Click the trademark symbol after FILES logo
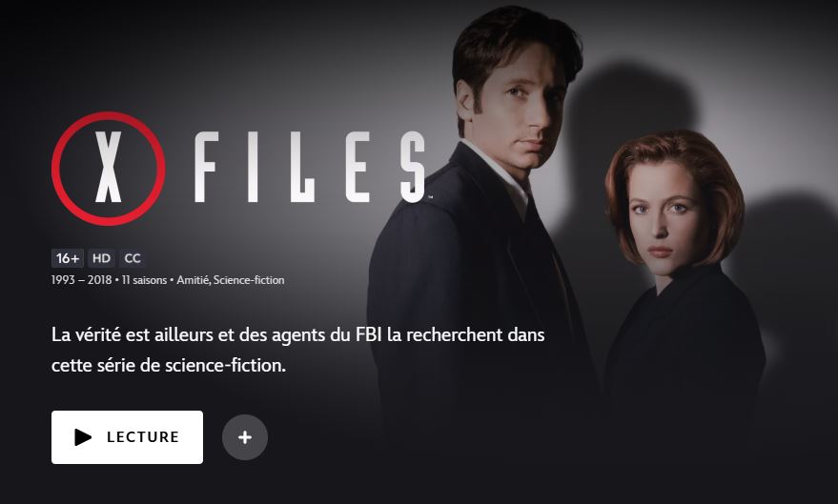This screenshot has width=838, height=504. [x=430, y=197]
